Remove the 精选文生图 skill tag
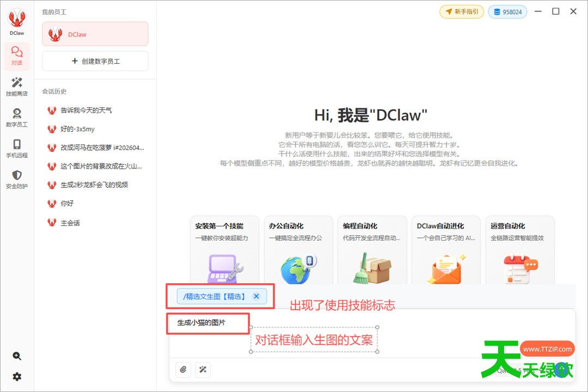 (x=256, y=296)
